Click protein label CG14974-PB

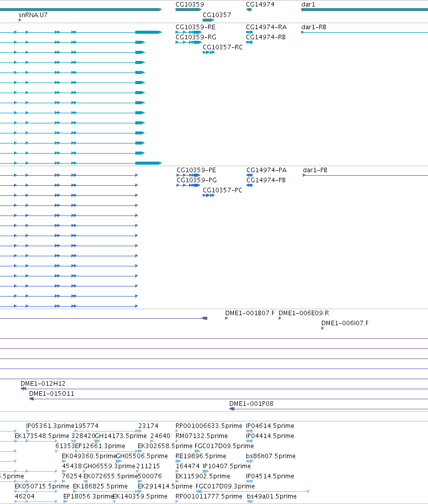pos(266,180)
